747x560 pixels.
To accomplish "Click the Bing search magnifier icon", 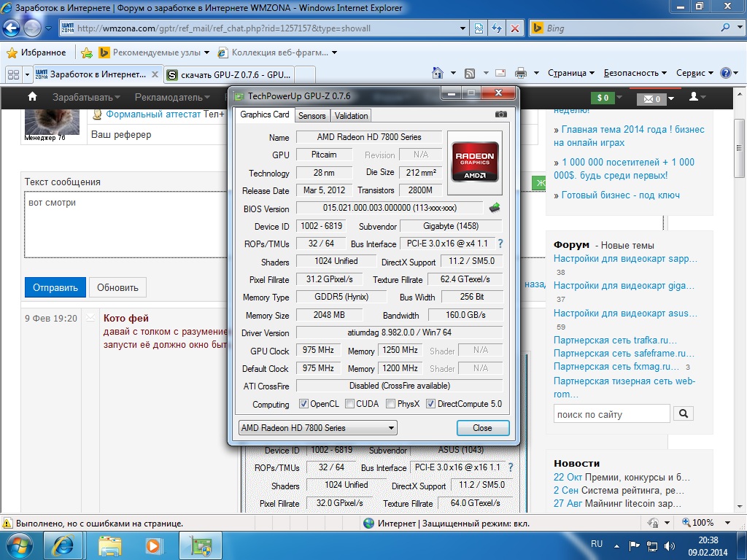I will (725, 28).
